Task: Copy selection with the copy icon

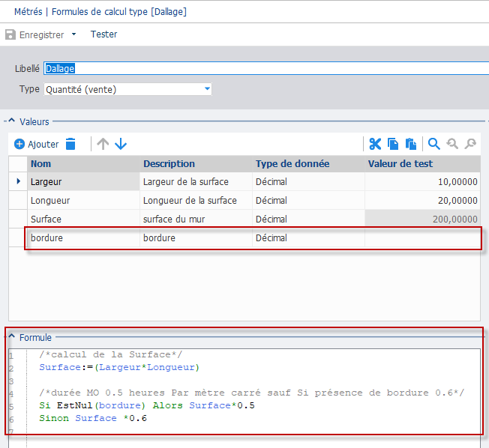Action: (x=393, y=144)
